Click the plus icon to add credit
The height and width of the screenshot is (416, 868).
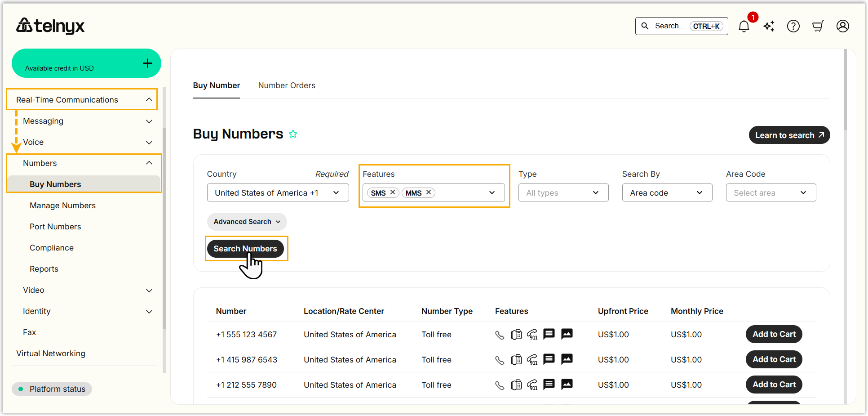click(147, 63)
